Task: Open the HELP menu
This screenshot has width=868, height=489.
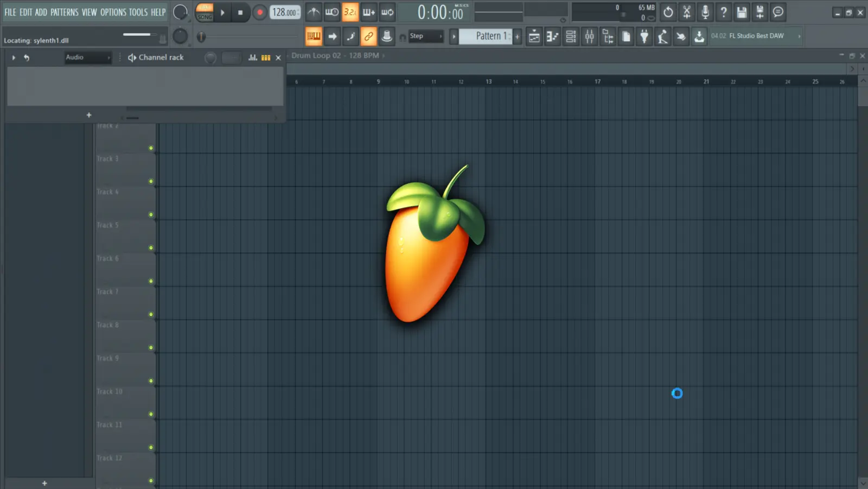Action: coord(158,12)
